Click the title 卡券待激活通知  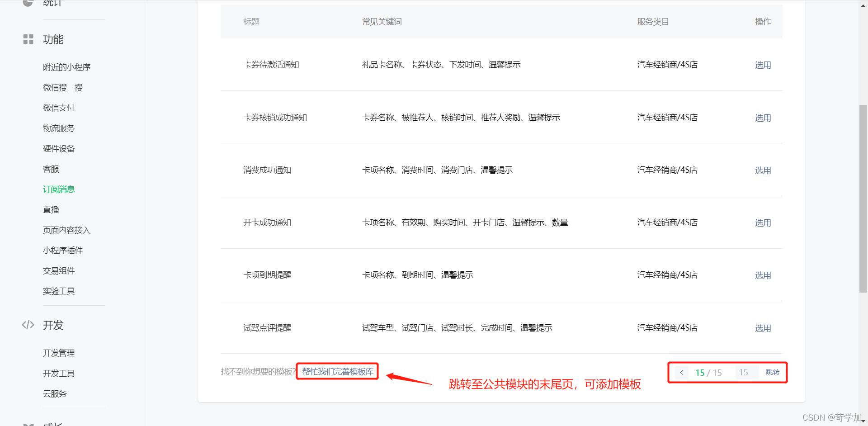click(271, 65)
